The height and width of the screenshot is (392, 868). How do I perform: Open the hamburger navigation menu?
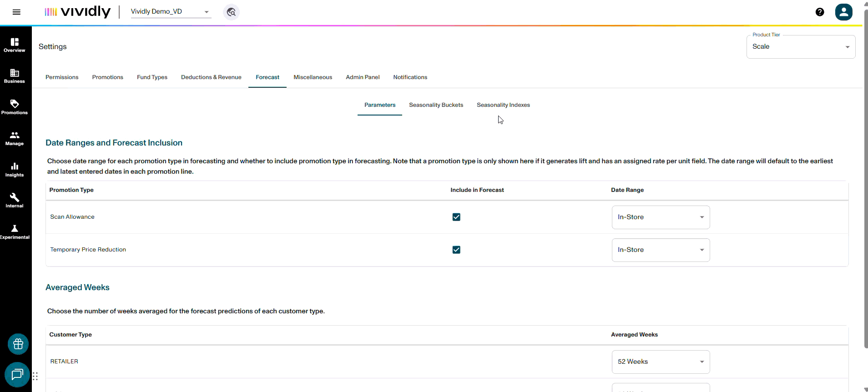click(x=16, y=12)
